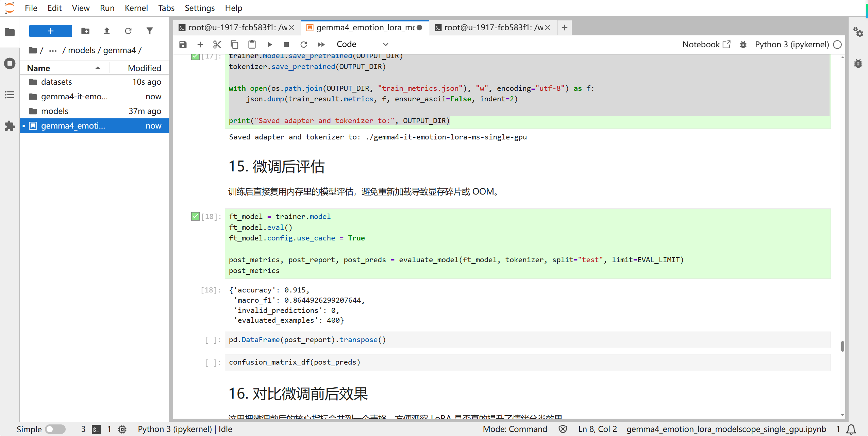Navigate to models in breadcrumb path
Screen dimensions: 868x436
point(82,50)
